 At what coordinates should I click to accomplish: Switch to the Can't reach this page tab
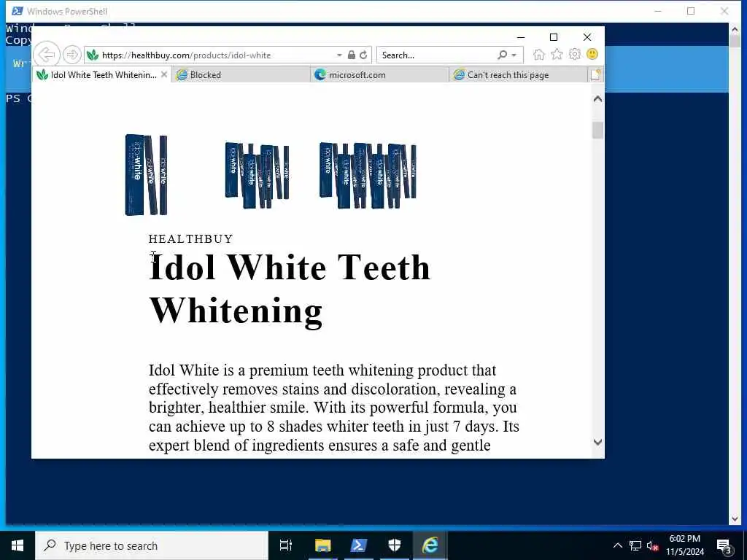tap(517, 75)
